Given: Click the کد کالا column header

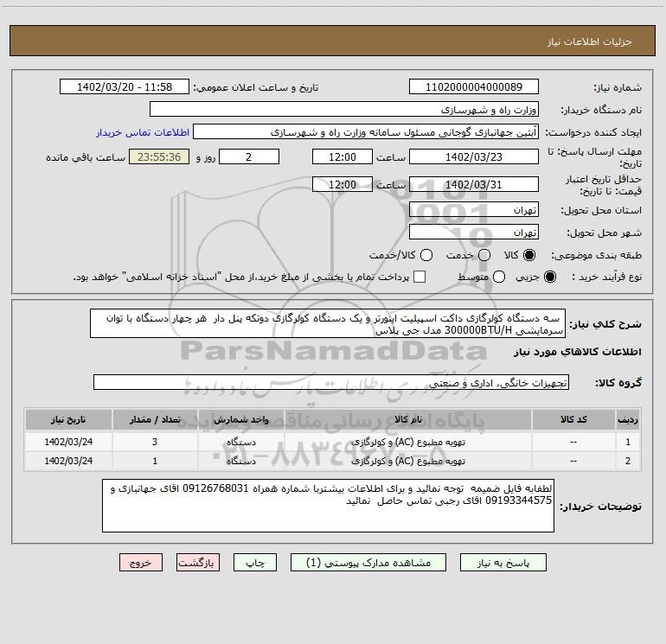Looking at the screenshot, I should tap(573, 419).
